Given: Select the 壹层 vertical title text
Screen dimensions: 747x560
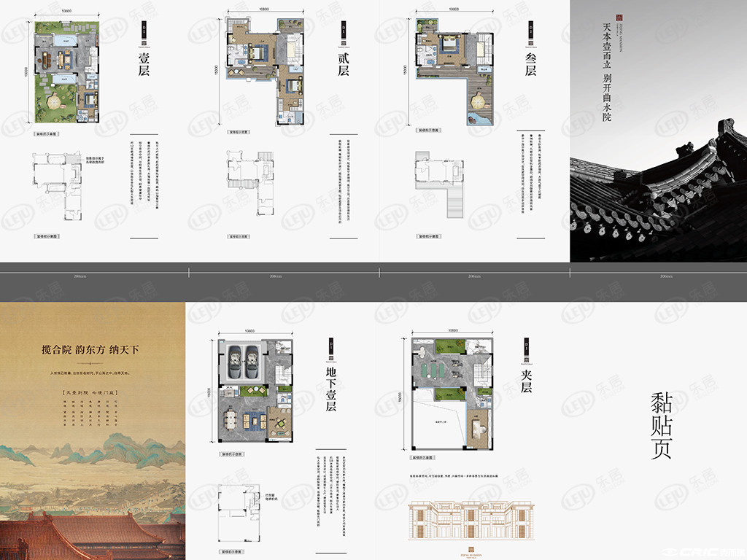Looking at the screenshot, I should pyautogui.click(x=144, y=65).
